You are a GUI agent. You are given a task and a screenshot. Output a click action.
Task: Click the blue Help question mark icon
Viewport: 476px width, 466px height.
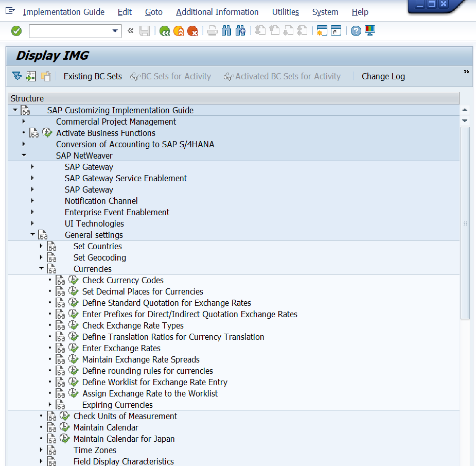[x=356, y=31]
